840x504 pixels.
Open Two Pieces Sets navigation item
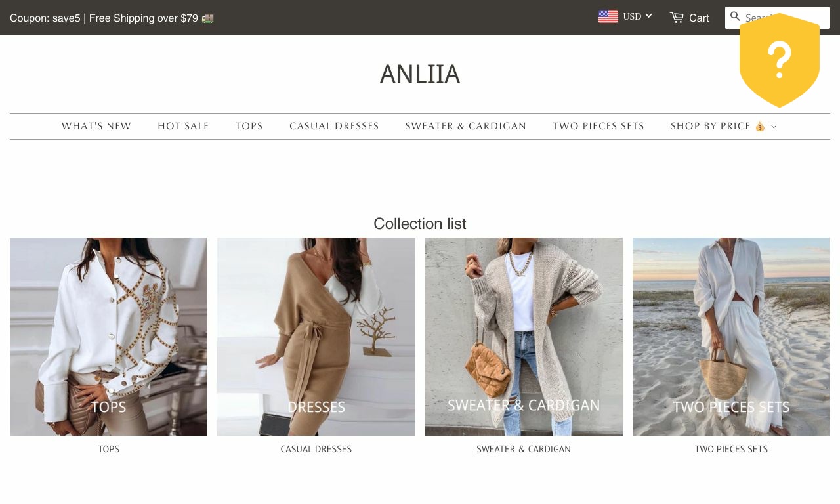[598, 126]
